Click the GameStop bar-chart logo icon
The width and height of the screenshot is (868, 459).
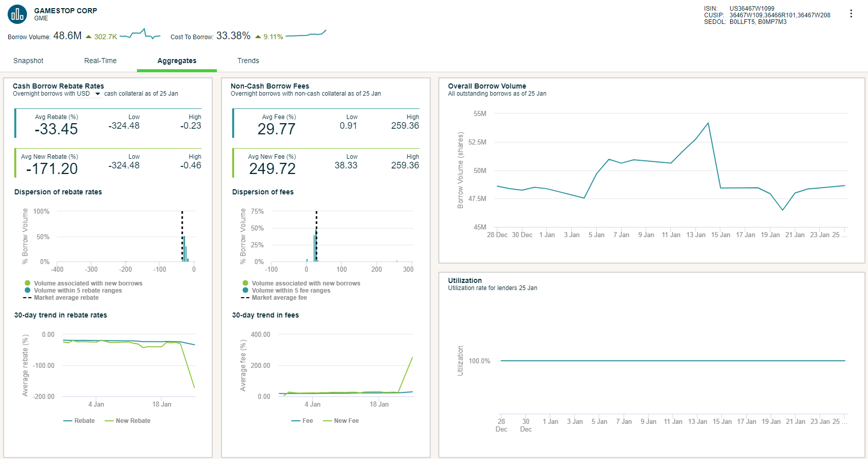pos(17,14)
